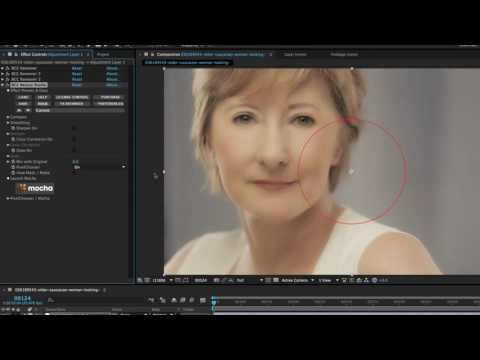Image resolution: width=480 pixels, height=360 pixels.
Task: Enable stopwatch for Mix with Original
Action: pyautogui.click(x=13, y=162)
